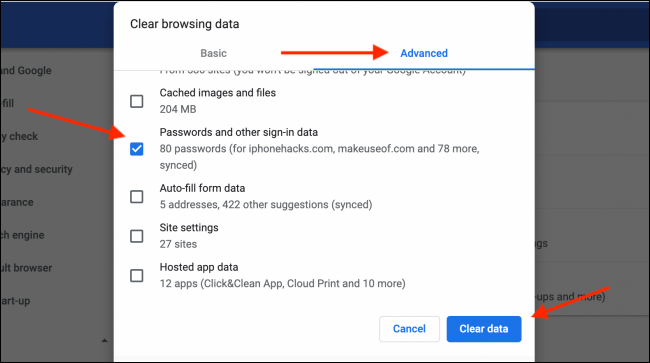Image resolution: width=650 pixels, height=363 pixels.
Task: Select the Advanced tab
Action: point(424,53)
